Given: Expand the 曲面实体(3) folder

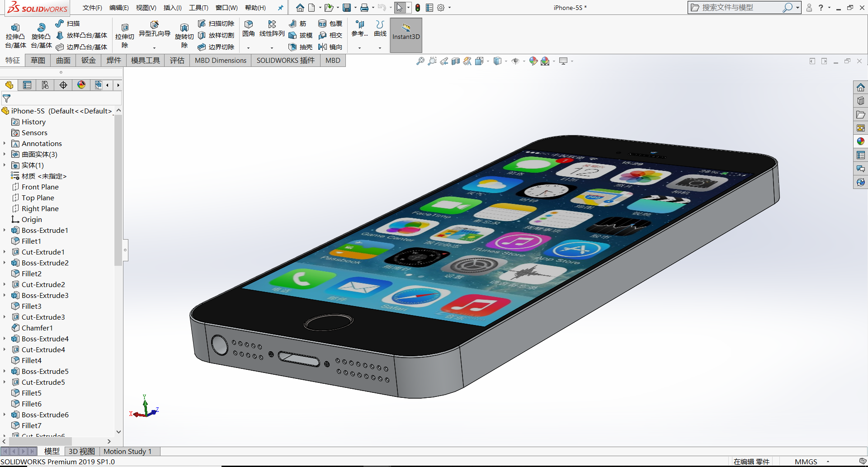Looking at the screenshot, I should tap(5, 154).
